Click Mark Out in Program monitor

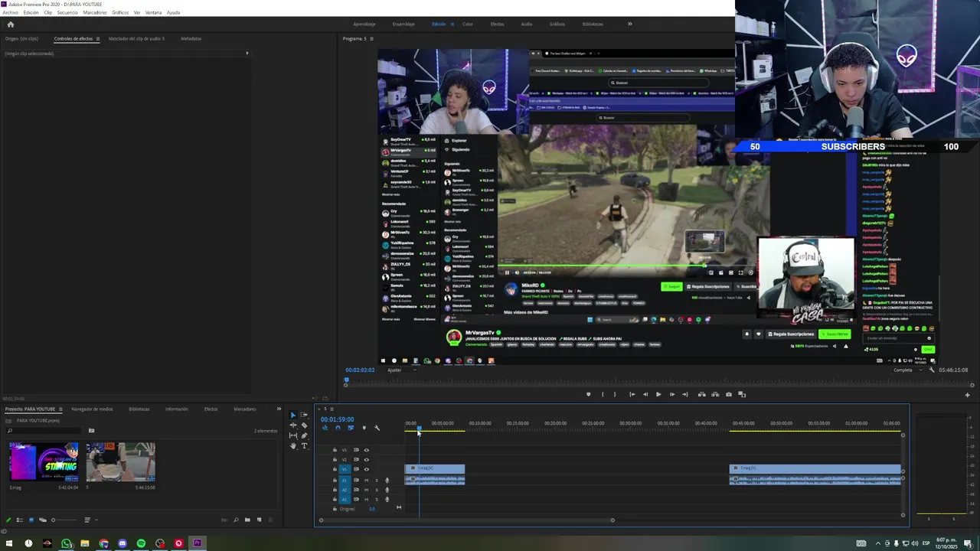click(615, 394)
